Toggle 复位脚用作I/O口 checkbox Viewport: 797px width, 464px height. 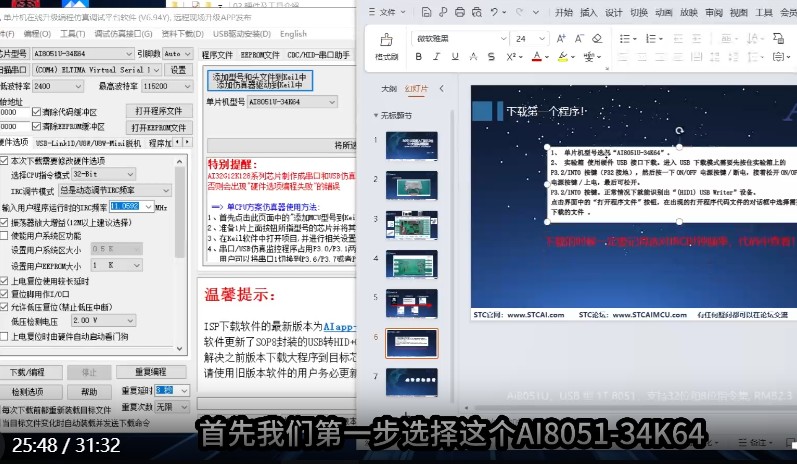coord(4,294)
